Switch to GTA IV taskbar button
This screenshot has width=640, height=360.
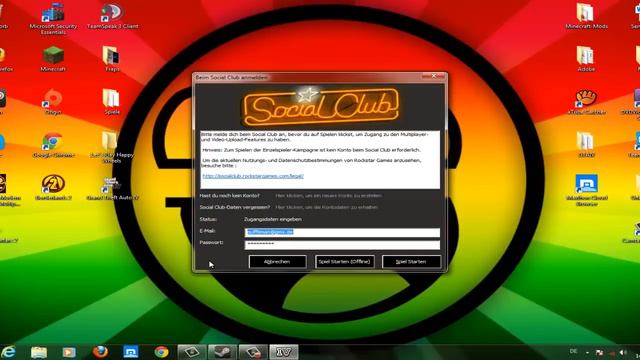(284, 352)
